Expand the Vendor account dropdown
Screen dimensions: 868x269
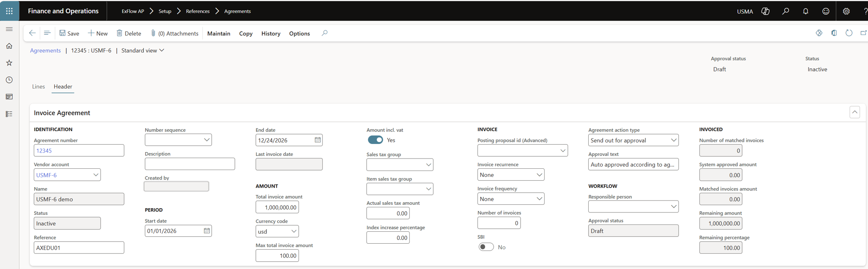(95, 175)
